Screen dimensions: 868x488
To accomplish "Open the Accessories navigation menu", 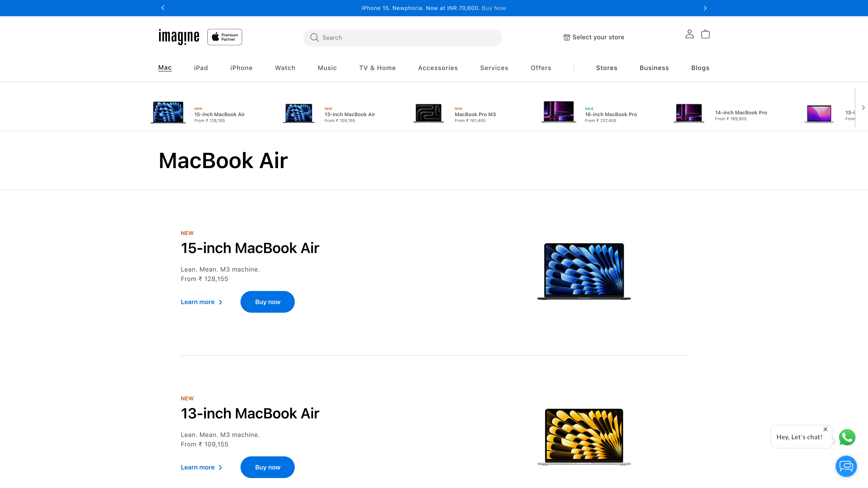I will pyautogui.click(x=438, y=68).
